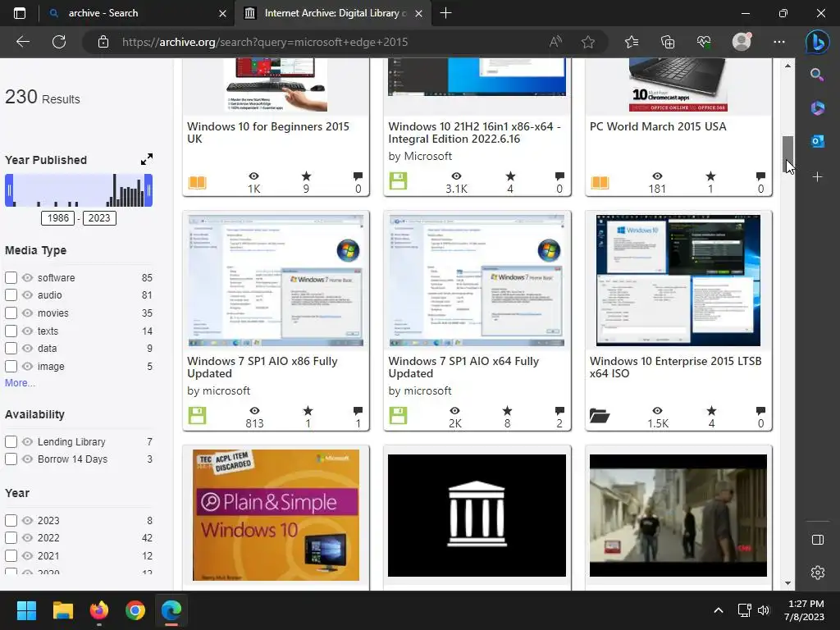
Task: Open PC World March 2015 USA
Action: 658,126
